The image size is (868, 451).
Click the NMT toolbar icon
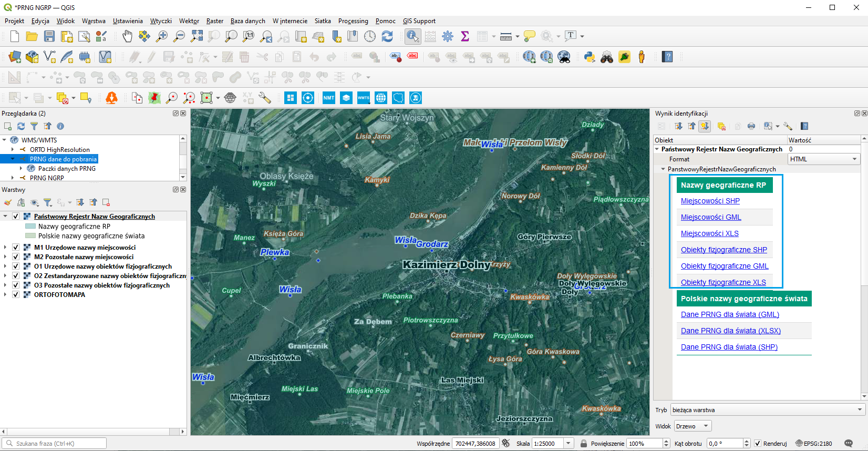tap(329, 98)
